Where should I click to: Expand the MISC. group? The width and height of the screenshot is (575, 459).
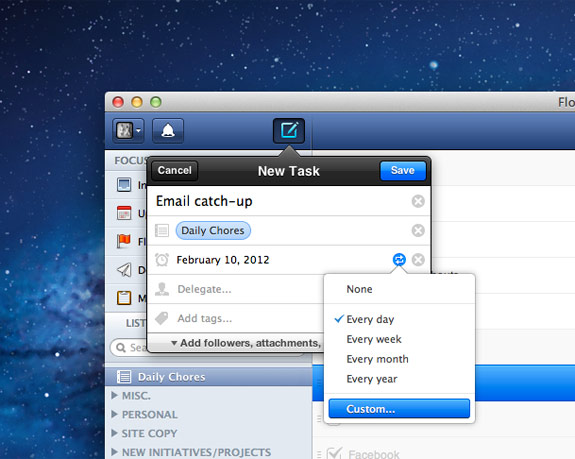[114, 395]
